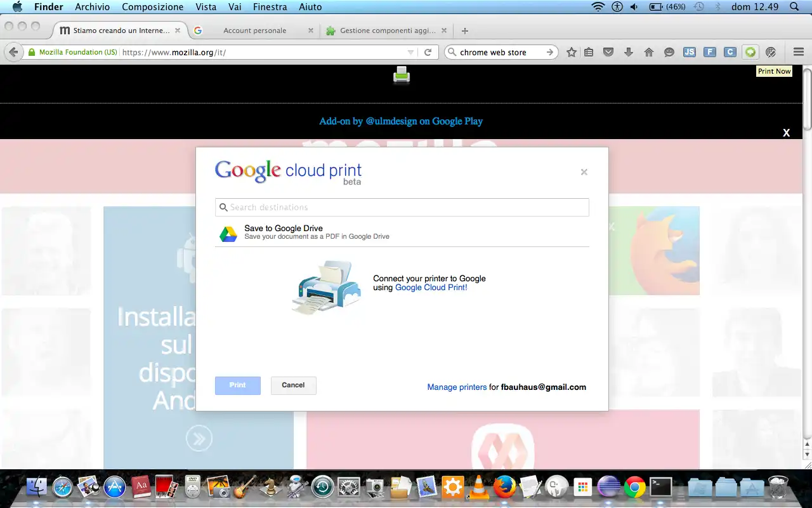Open a new tab with plus button
Image resolution: width=812 pixels, height=508 pixels.
(x=465, y=30)
